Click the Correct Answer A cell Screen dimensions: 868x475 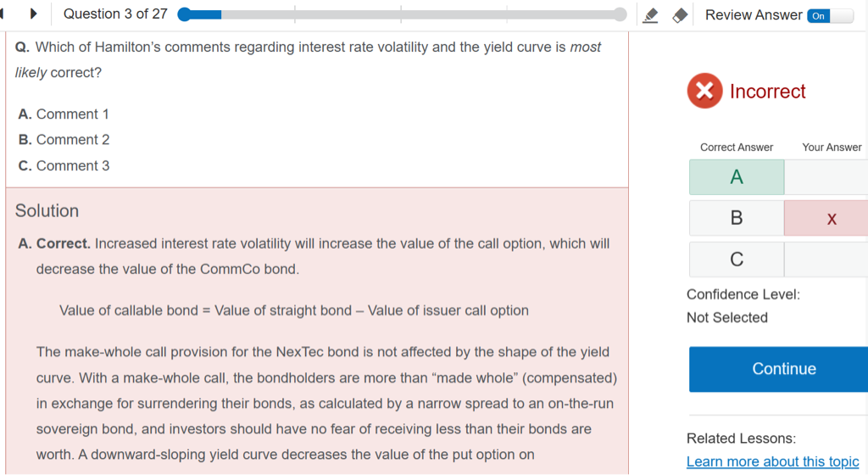[x=737, y=177]
